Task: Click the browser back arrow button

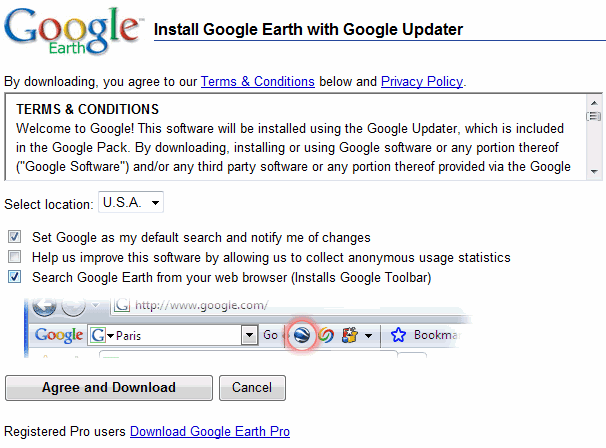Action: pos(45,306)
